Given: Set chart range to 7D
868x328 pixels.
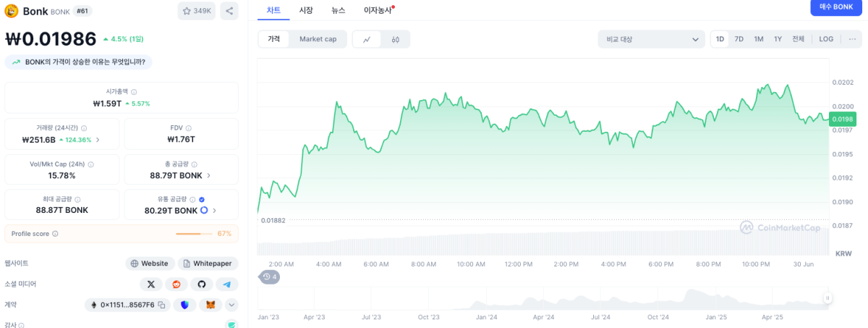Looking at the screenshot, I should 739,39.
